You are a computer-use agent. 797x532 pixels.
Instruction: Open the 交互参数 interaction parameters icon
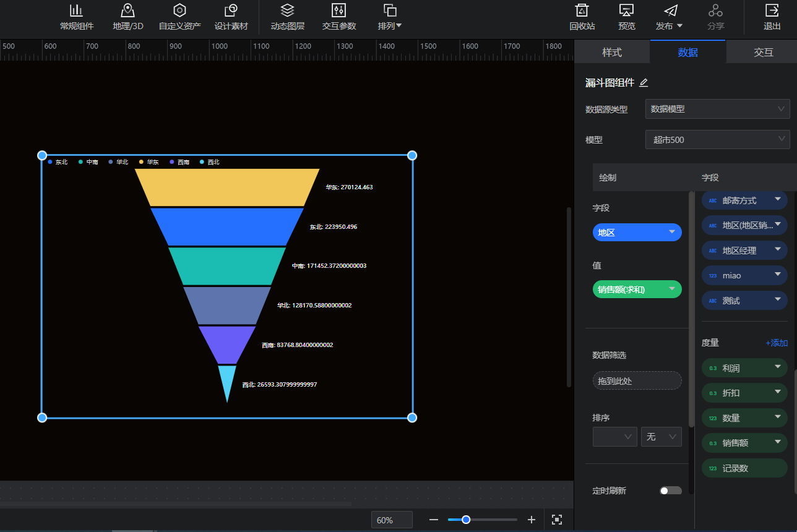pos(338,11)
